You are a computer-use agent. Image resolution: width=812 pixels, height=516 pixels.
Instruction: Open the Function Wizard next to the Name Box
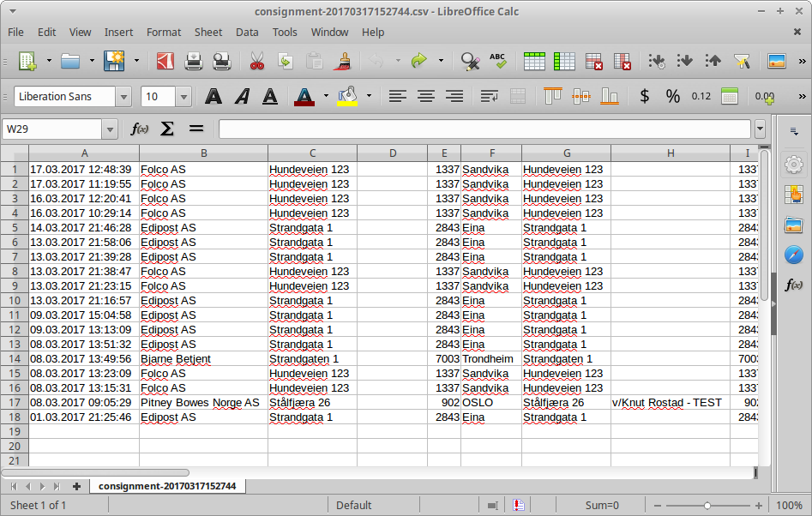click(x=139, y=129)
